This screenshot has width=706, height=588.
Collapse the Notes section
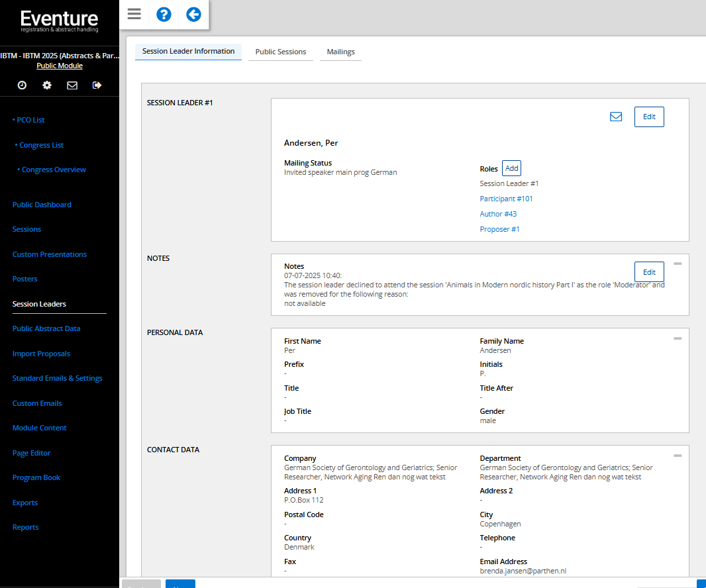[x=677, y=264]
